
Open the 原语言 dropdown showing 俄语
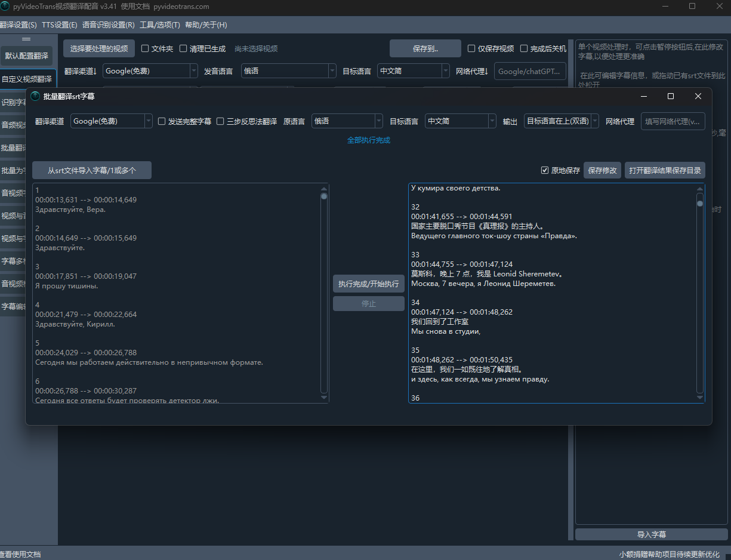pos(347,121)
